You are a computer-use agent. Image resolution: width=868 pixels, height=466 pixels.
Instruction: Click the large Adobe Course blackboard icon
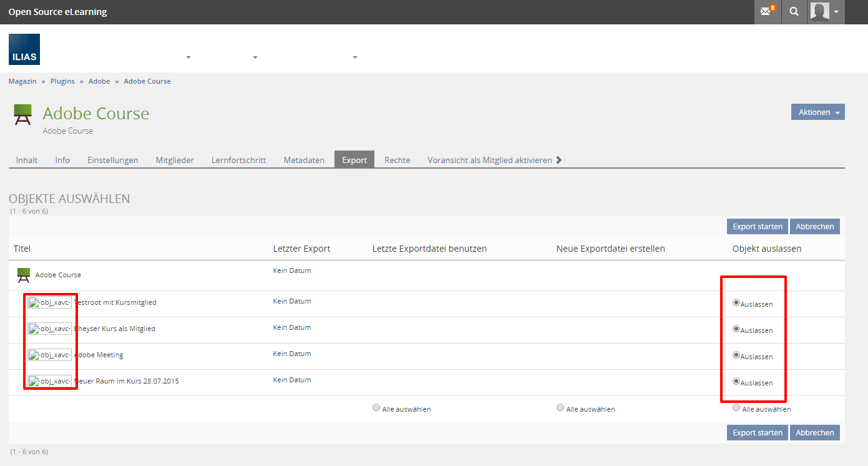[23, 115]
